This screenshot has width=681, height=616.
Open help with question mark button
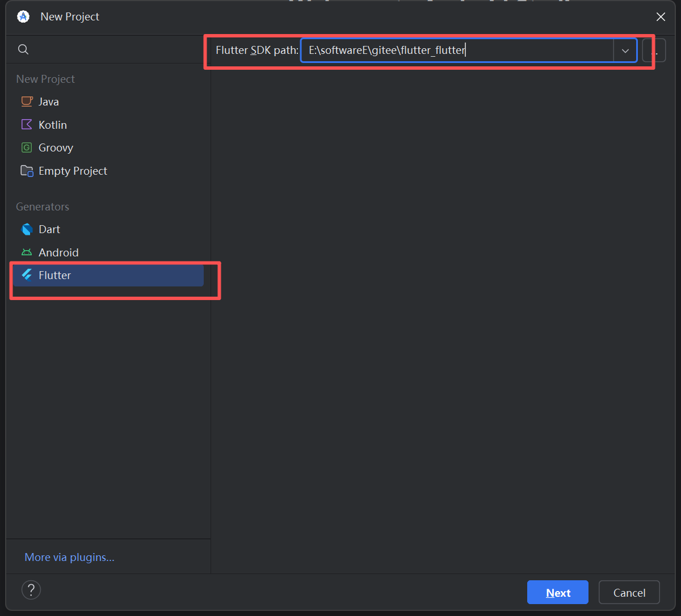click(x=31, y=589)
